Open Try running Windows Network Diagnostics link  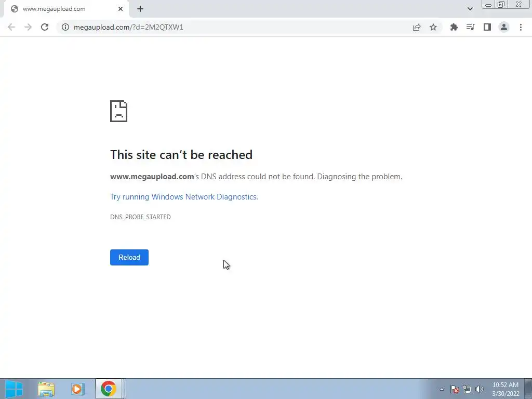pyautogui.click(x=184, y=197)
